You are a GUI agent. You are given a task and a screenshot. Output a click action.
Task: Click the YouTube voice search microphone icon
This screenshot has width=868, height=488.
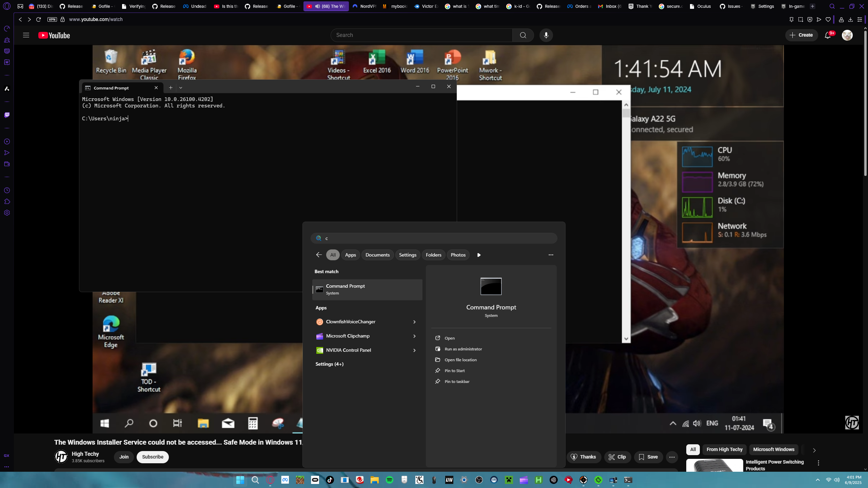coord(546,35)
